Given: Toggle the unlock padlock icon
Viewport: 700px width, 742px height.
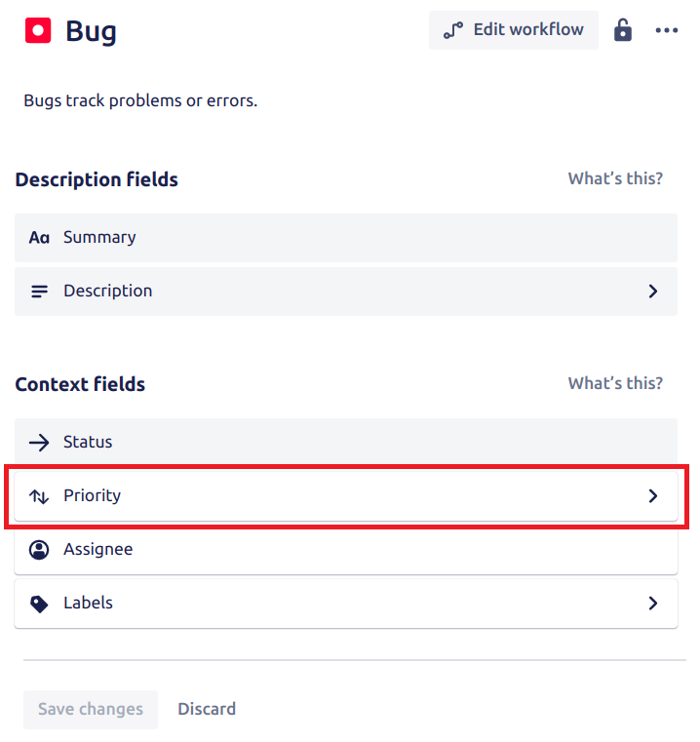Looking at the screenshot, I should [622, 30].
